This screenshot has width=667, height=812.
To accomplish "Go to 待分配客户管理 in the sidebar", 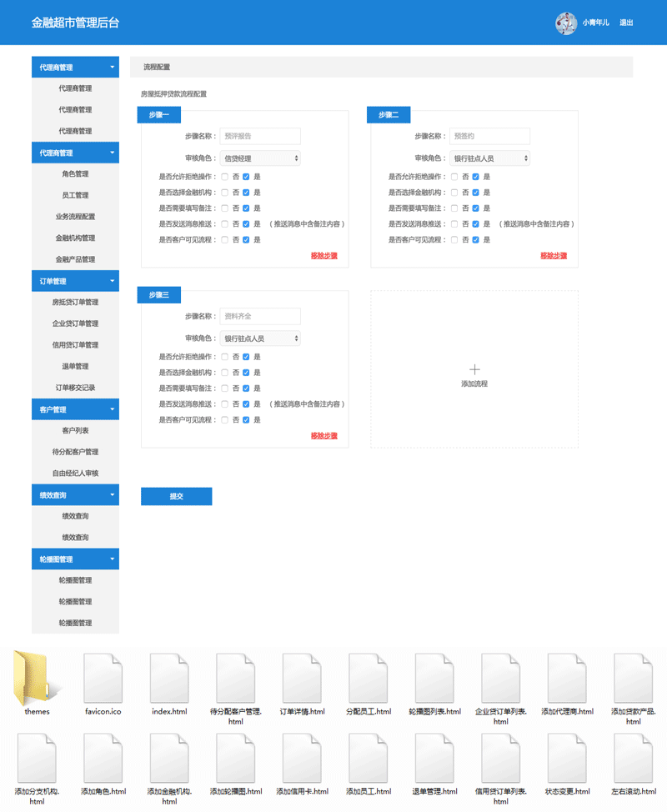I will (x=75, y=452).
